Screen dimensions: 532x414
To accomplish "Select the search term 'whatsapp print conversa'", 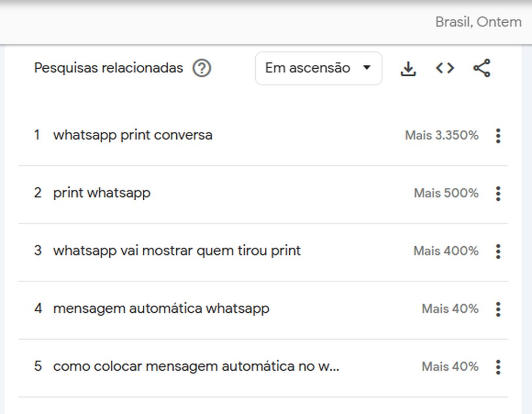I will point(132,135).
